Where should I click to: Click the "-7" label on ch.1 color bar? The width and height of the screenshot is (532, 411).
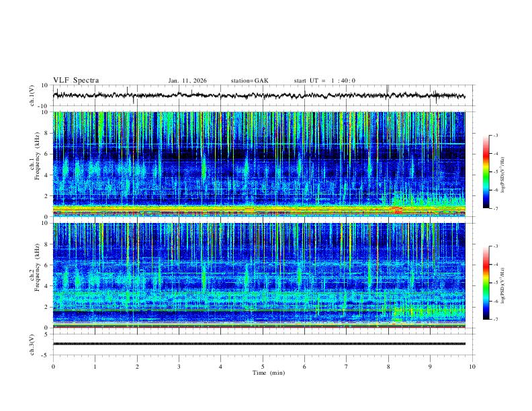[495, 209]
